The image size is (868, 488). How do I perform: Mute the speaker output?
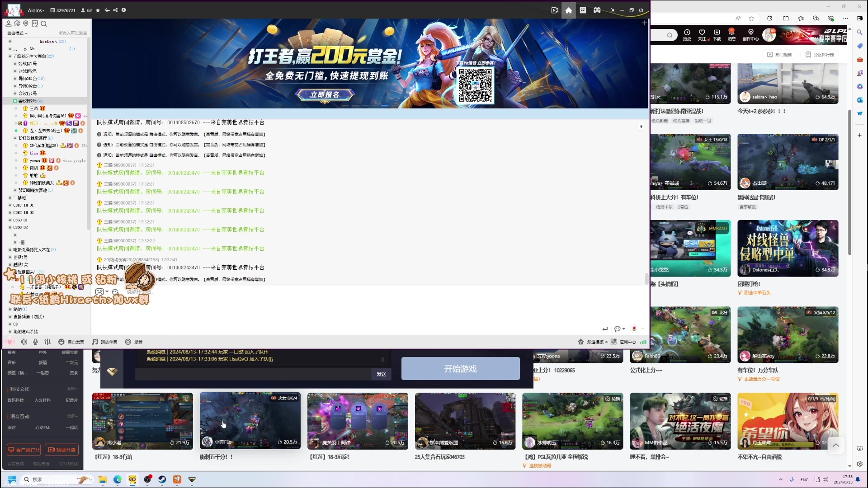coord(24,342)
